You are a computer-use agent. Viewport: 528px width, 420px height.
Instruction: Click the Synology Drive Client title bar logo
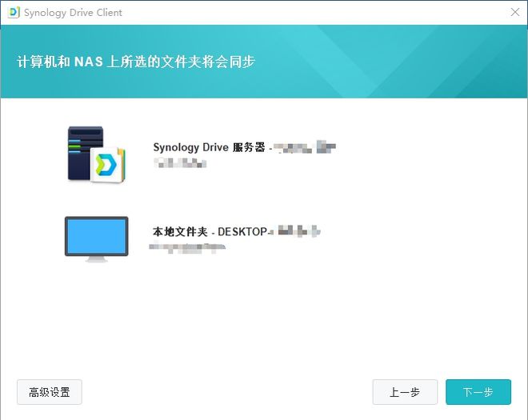(14, 13)
